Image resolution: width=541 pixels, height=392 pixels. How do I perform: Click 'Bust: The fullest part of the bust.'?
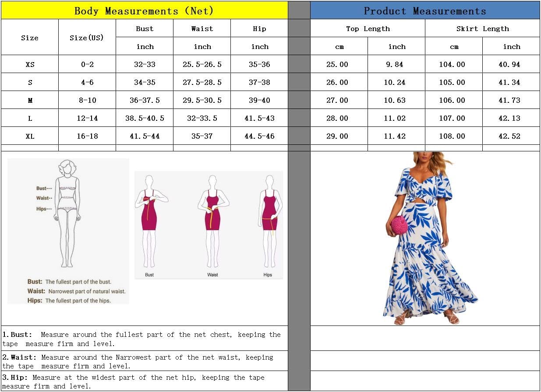[x=69, y=282]
